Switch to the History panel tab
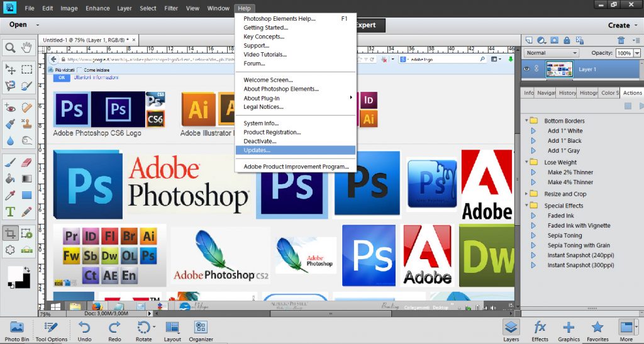The width and height of the screenshot is (644, 344). click(x=567, y=93)
